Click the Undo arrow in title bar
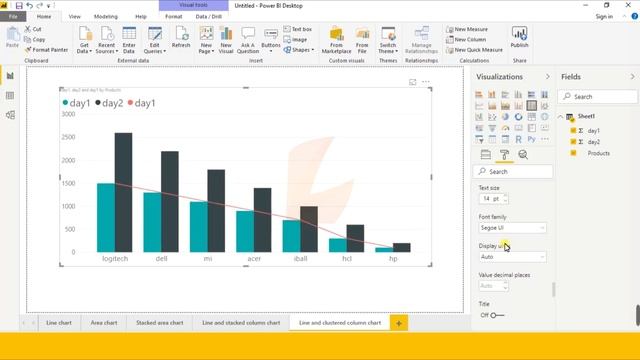This screenshot has width=640, height=360. click(29, 6)
